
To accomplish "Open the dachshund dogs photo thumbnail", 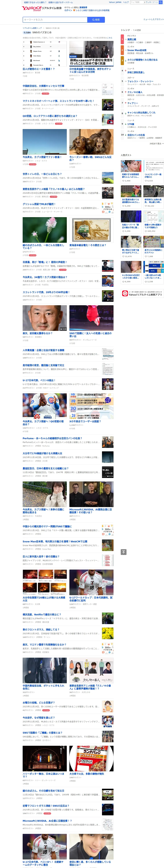I will coord(91,142).
